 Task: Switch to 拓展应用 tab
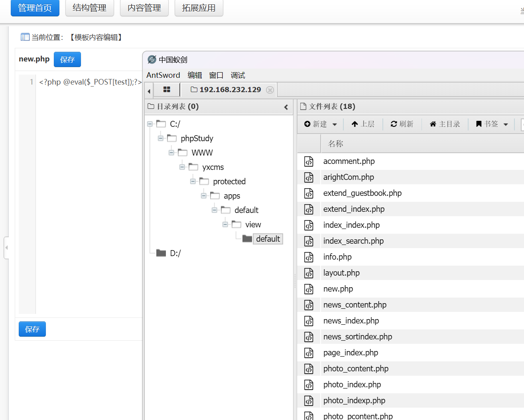[199, 8]
